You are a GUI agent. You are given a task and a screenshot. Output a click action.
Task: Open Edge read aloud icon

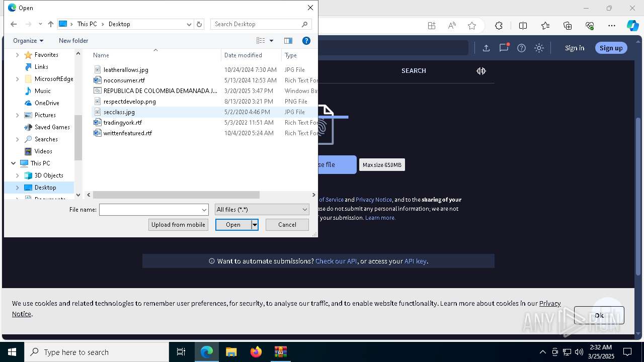(452, 26)
